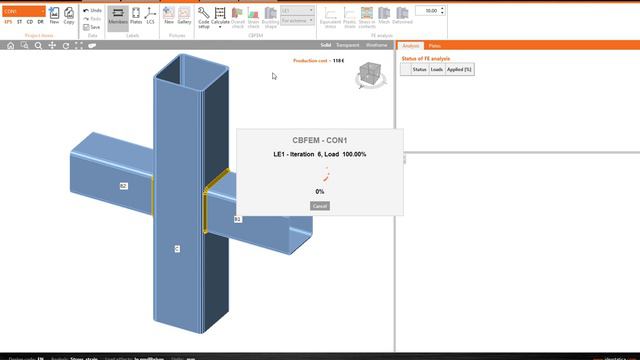Activate the pan view tool
Viewport: 640px width, 360px height.
52,45
